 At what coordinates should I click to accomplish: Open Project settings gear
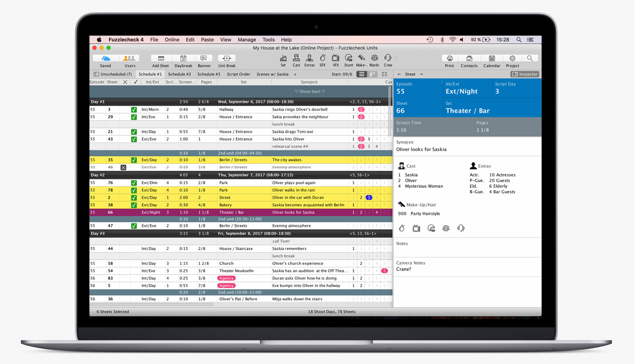(x=513, y=59)
